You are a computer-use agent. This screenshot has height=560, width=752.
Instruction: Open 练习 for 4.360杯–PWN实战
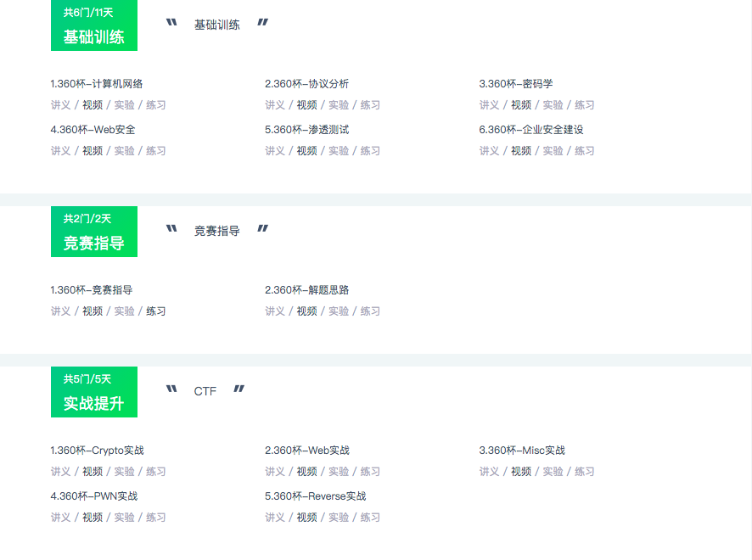pos(155,518)
